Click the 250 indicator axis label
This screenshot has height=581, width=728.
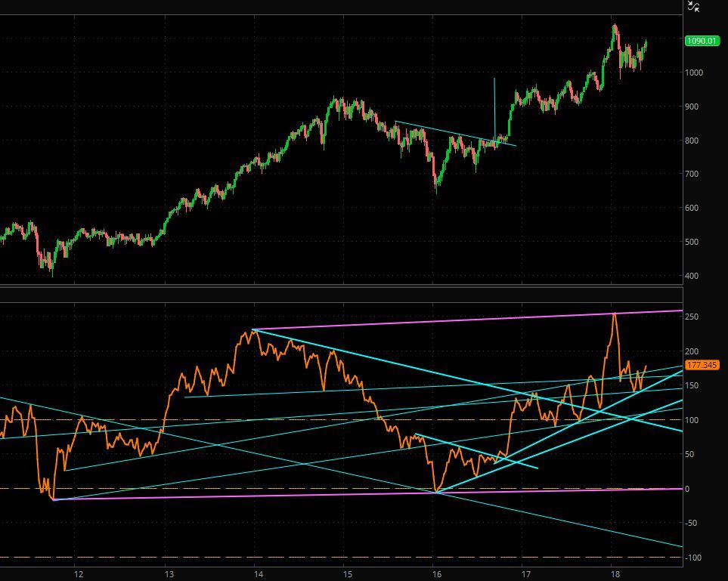[x=692, y=317]
